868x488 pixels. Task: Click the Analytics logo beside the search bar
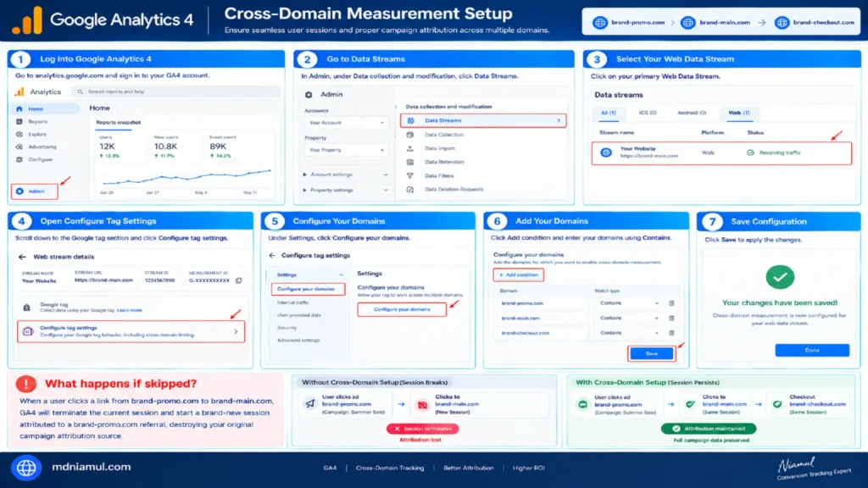click(20, 91)
